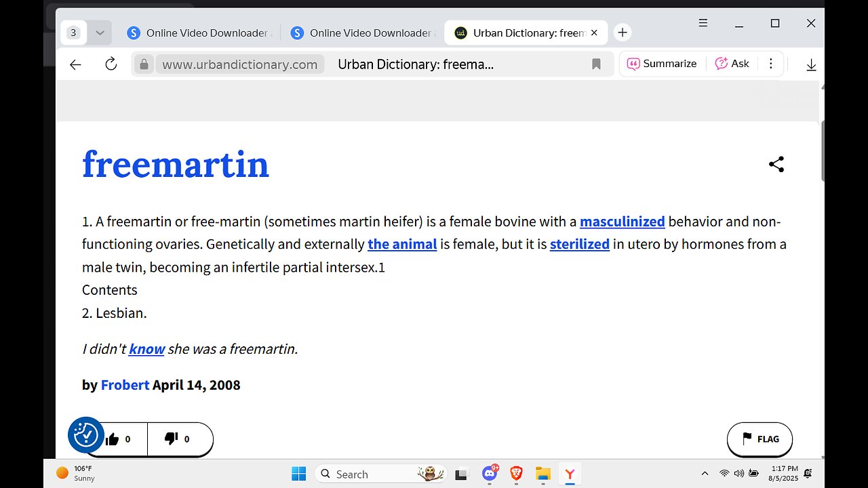Follow the 'the animal' link
The height and width of the screenshot is (488, 868).
(x=402, y=244)
